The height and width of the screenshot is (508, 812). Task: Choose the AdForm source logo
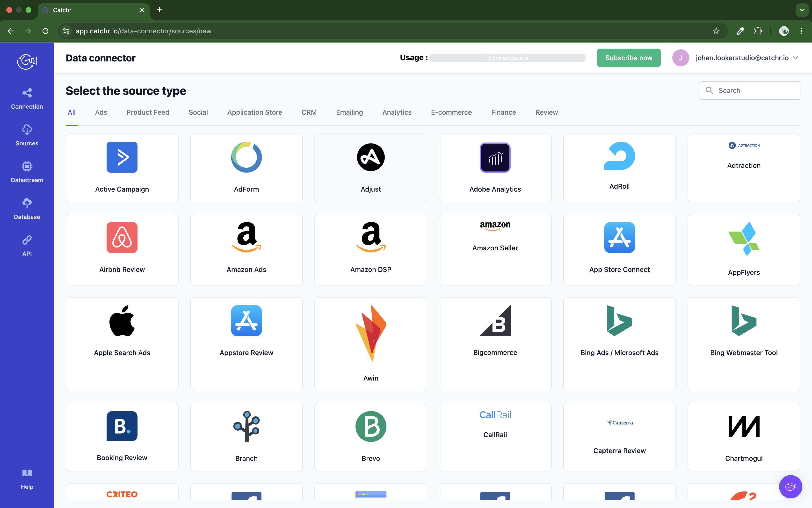click(246, 157)
